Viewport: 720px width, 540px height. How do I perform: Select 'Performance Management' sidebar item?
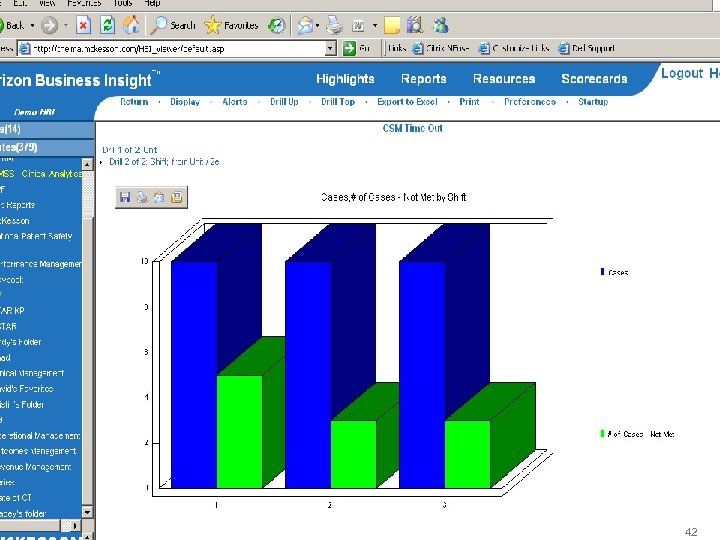(41, 264)
